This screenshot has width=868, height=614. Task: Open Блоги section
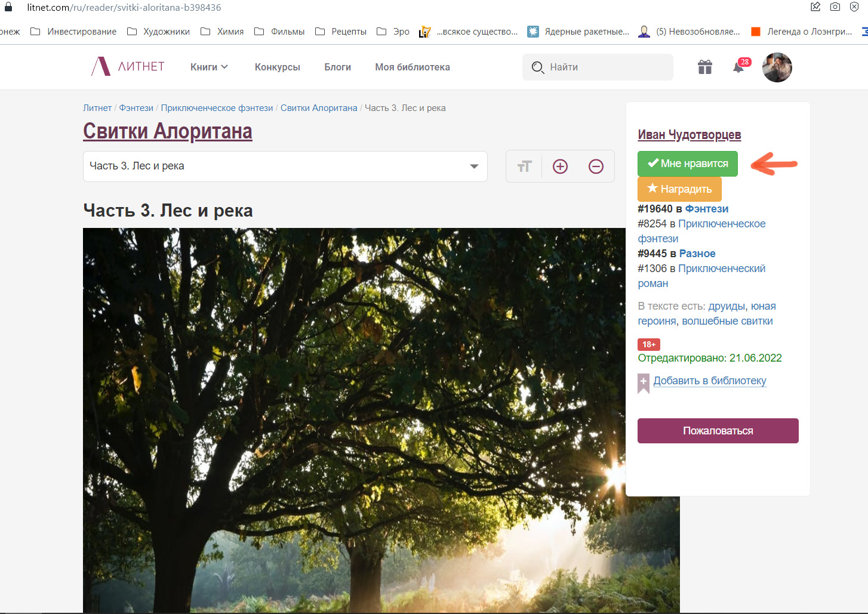coord(337,67)
